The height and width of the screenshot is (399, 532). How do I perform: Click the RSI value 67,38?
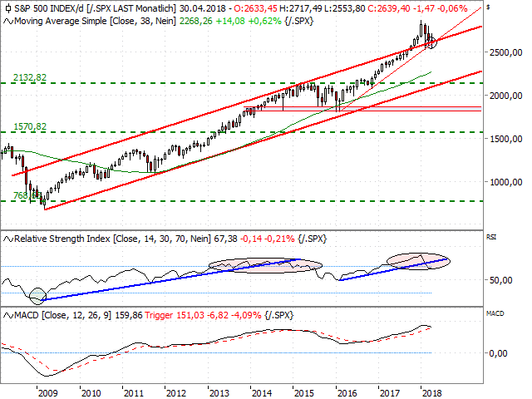(x=225, y=239)
